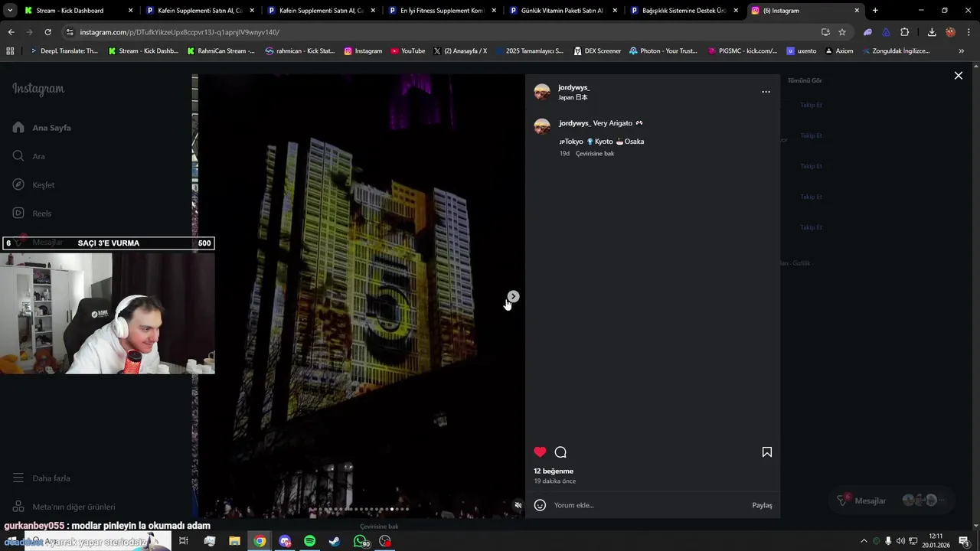Open Chrome downloads
980x551 pixels.
pos(932,32)
